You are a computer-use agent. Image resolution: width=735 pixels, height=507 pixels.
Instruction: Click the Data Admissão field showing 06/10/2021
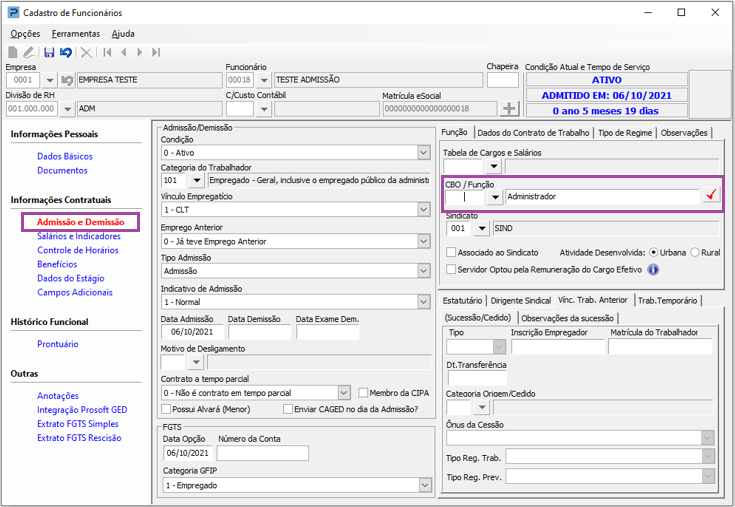click(192, 332)
